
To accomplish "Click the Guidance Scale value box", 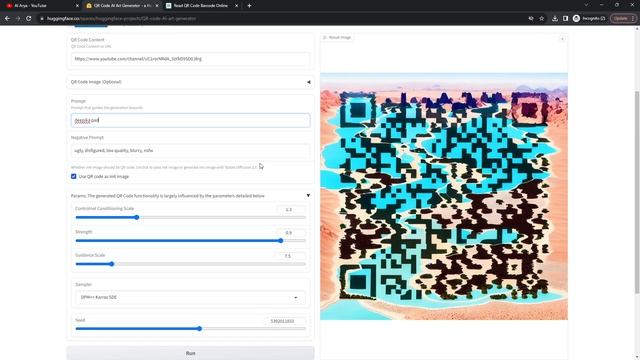I will [x=291, y=256].
